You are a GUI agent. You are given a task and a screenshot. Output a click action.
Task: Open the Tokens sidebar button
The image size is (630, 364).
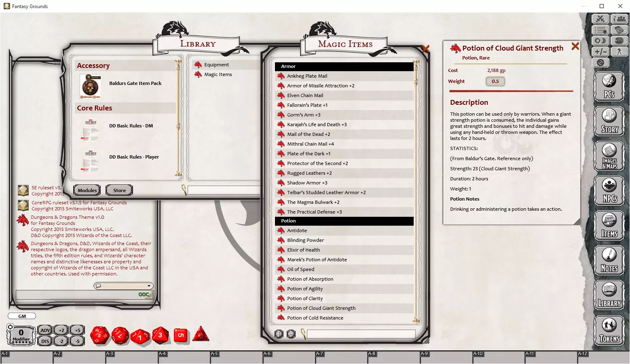pyautogui.click(x=609, y=330)
